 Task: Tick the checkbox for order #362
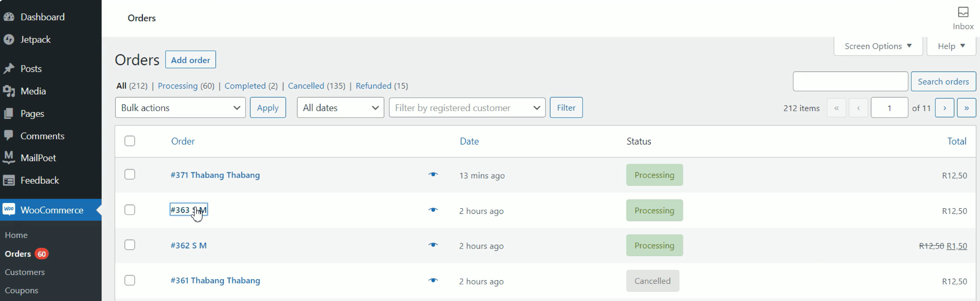pyautogui.click(x=129, y=245)
